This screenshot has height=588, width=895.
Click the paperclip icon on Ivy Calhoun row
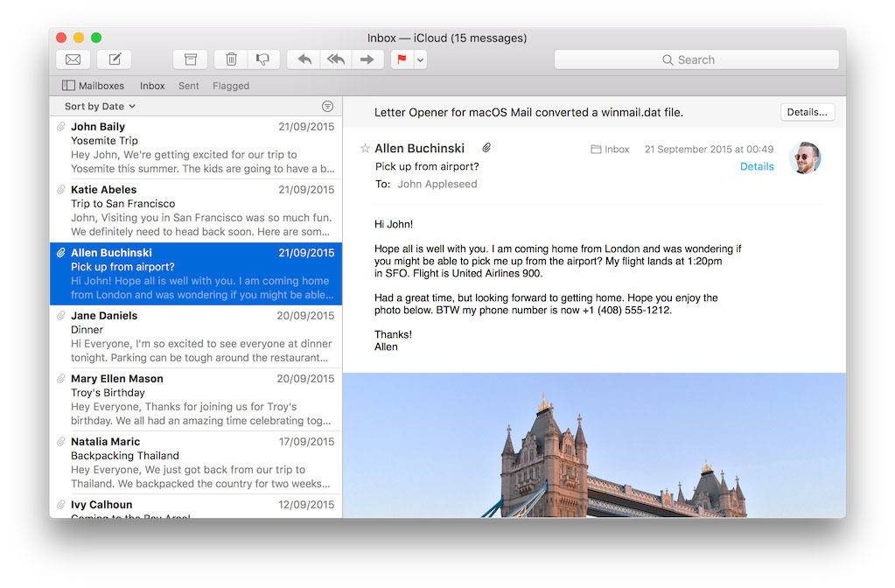click(x=60, y=505)
